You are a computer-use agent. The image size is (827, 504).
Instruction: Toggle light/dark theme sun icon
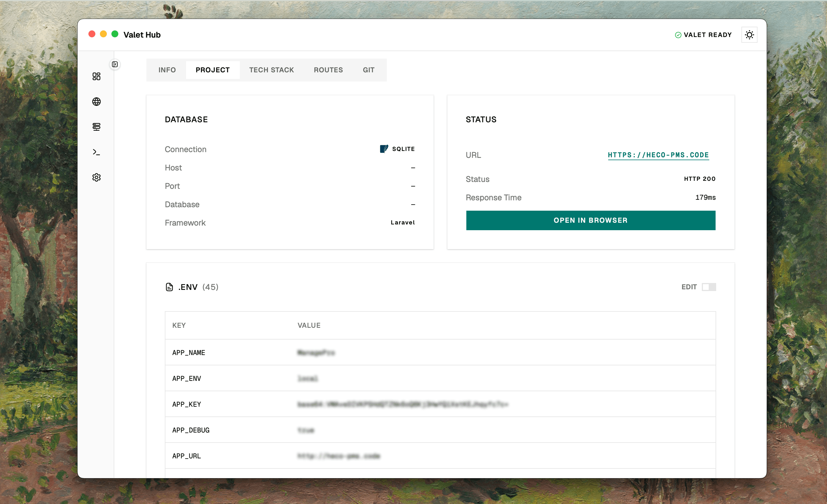[x=749, y=35]
